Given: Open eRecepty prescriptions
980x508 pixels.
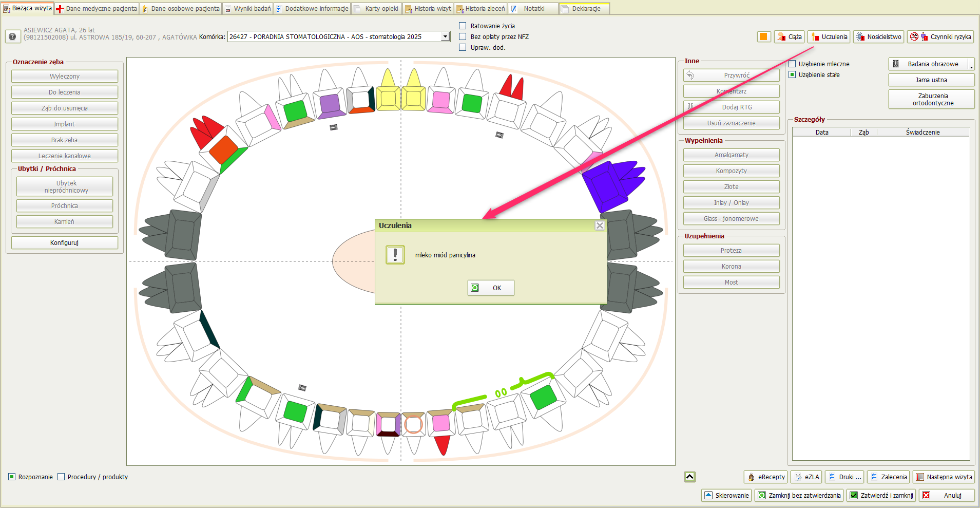Looking at the screenshot, I should (765, 477).
